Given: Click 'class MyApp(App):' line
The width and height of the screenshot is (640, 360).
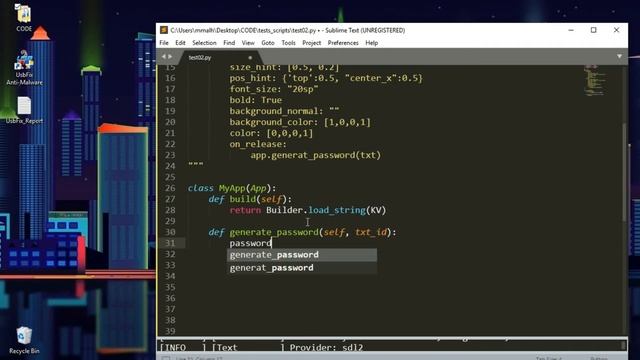Looking at the screenshot, I should tap(232, 188).
